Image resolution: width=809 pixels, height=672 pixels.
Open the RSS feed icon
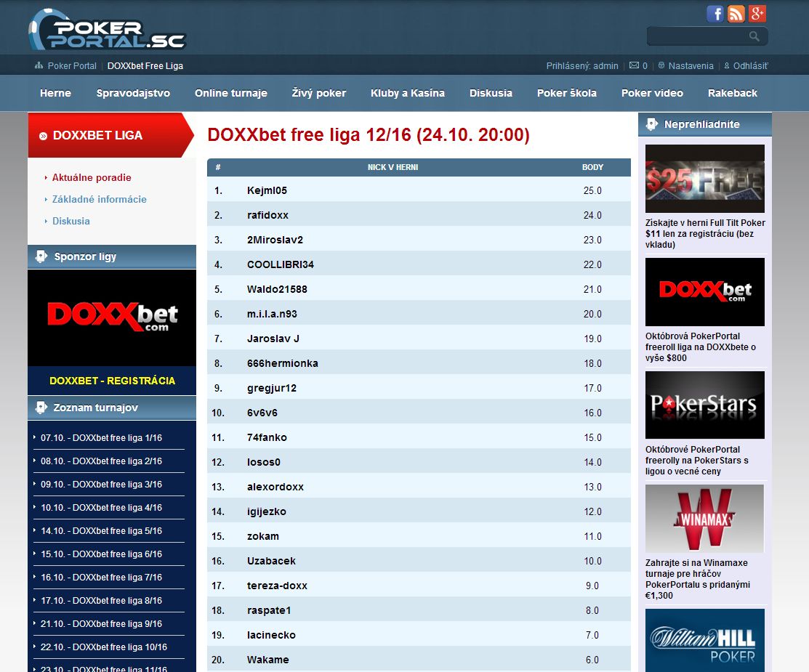[x=736, y=14]
